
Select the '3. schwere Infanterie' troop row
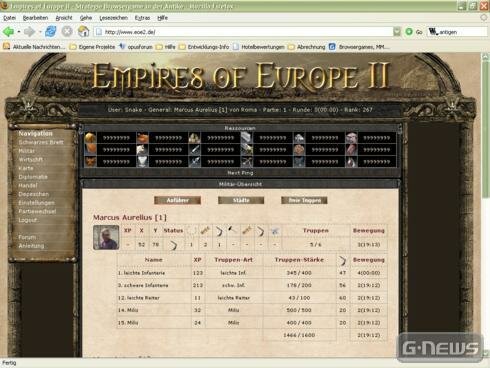pyautogui.click(x=252, y=286)
